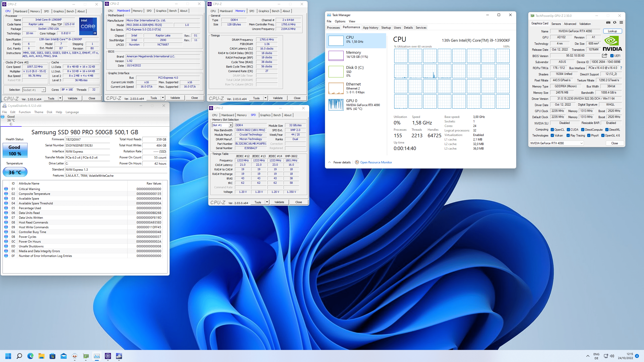Click the Serial Number field in CrystalDiskInfo
The width and height of the screenshot is (644, 362).
[x=87, y=145]
